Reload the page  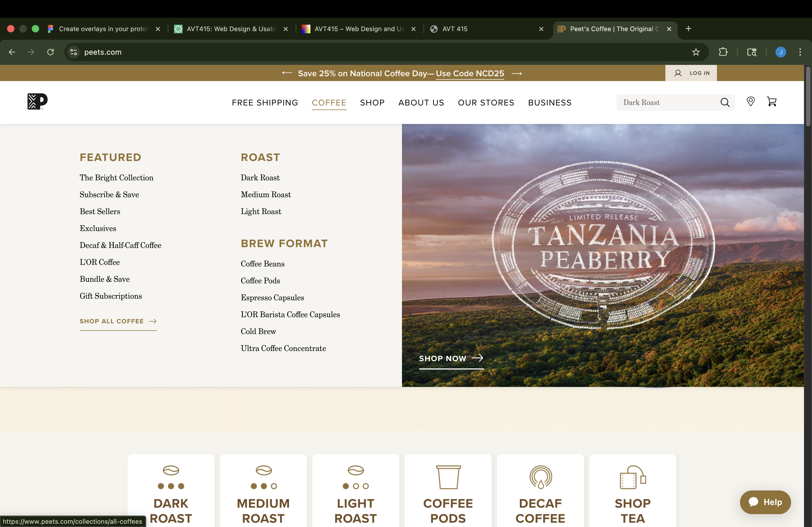point(50,52)
